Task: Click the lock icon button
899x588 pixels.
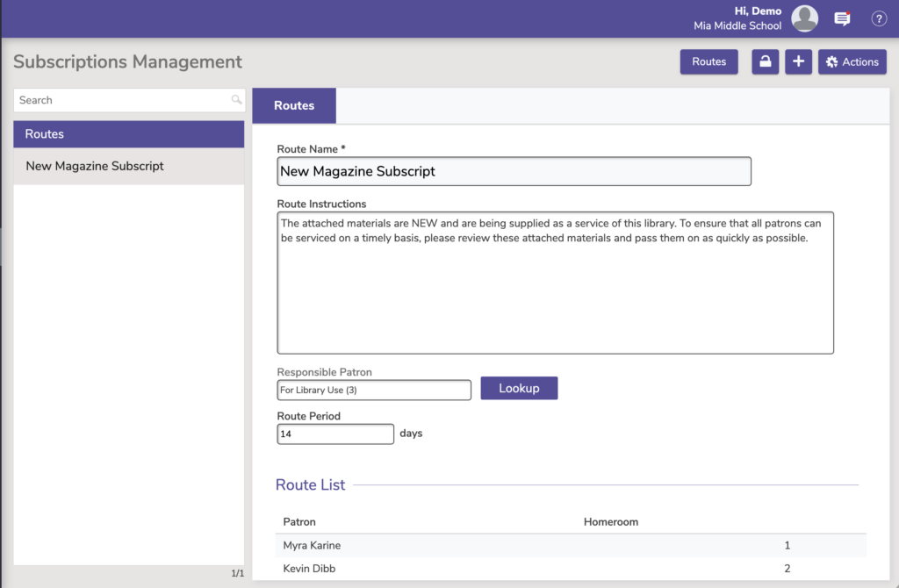Action: (765, 61)
